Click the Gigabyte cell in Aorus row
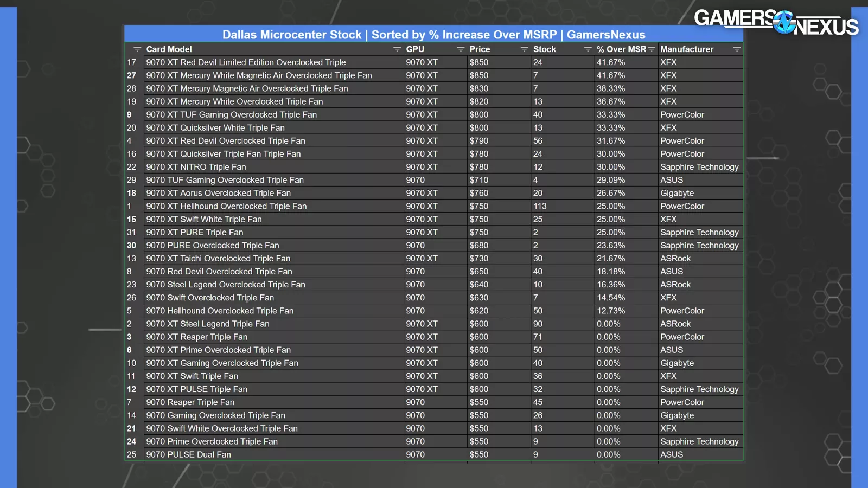This screenshot has height=488, width=868. 677,193
